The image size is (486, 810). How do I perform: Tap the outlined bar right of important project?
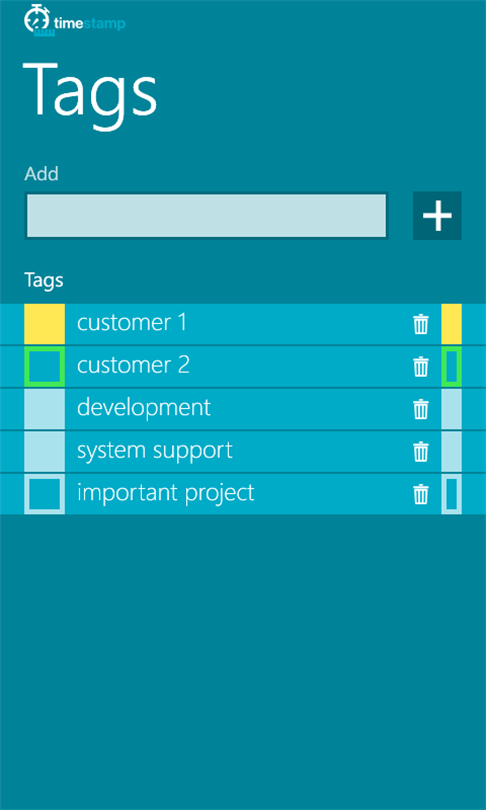coord(451,494)
